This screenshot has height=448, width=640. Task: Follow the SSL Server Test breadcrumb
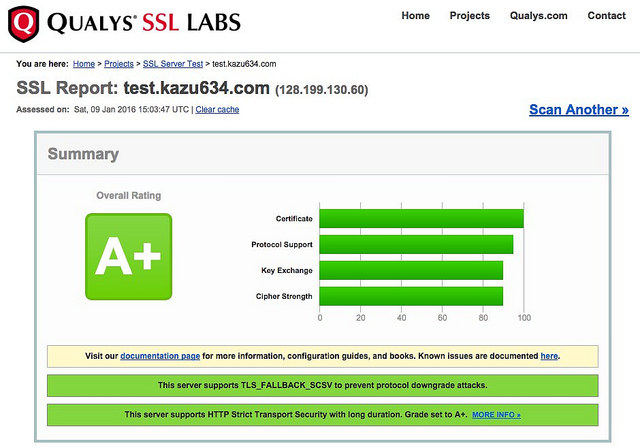click(x=176, y=64)
